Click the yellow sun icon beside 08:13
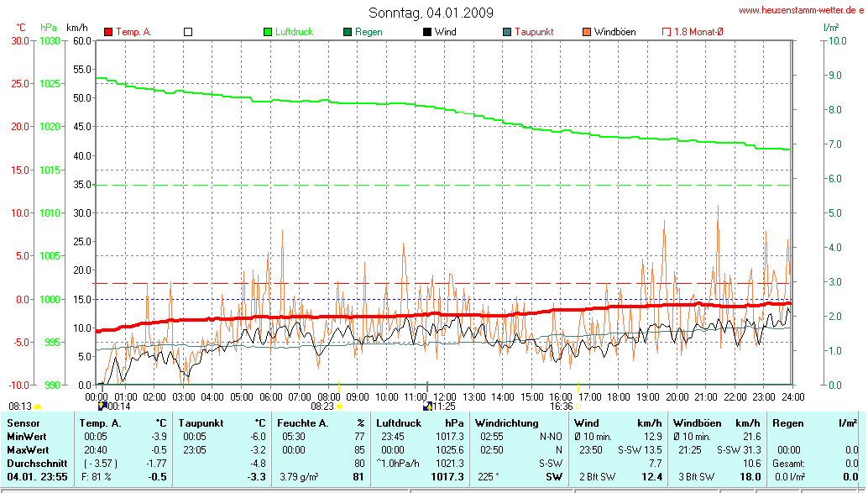 pyautogui.click(x=38, y=406)
